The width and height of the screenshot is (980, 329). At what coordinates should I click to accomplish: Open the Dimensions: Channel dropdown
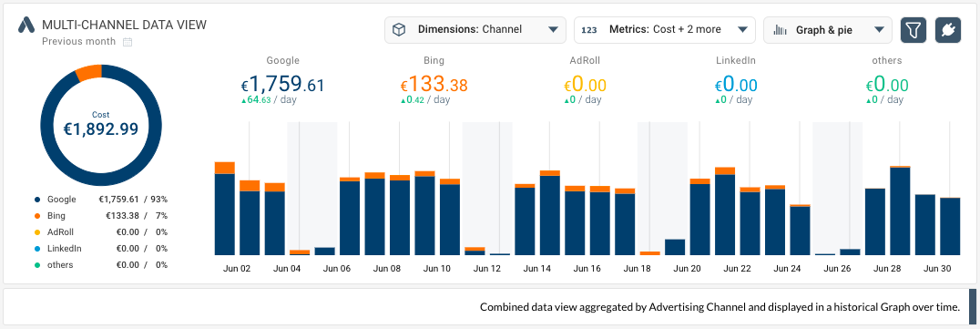tap(475, 29)
